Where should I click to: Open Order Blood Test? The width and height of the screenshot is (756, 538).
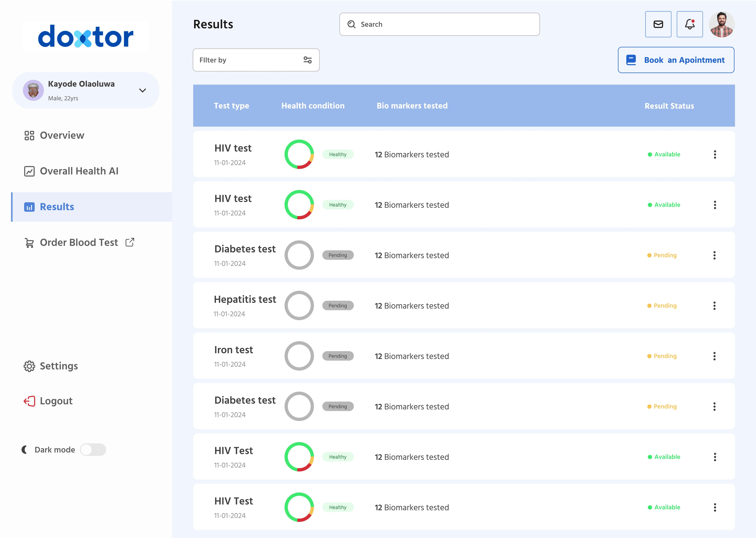(x=79, y=243)
